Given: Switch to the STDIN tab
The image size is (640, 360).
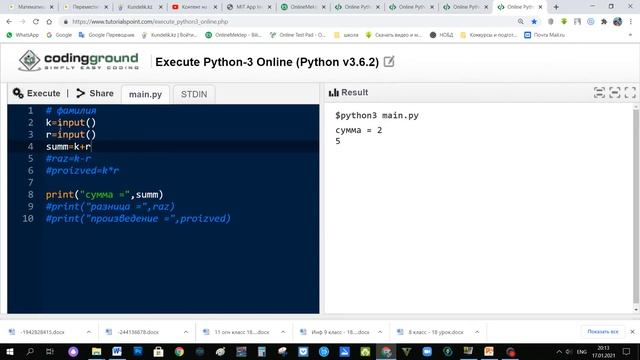Looking at the screenshot, I should [x=194, y=94].
